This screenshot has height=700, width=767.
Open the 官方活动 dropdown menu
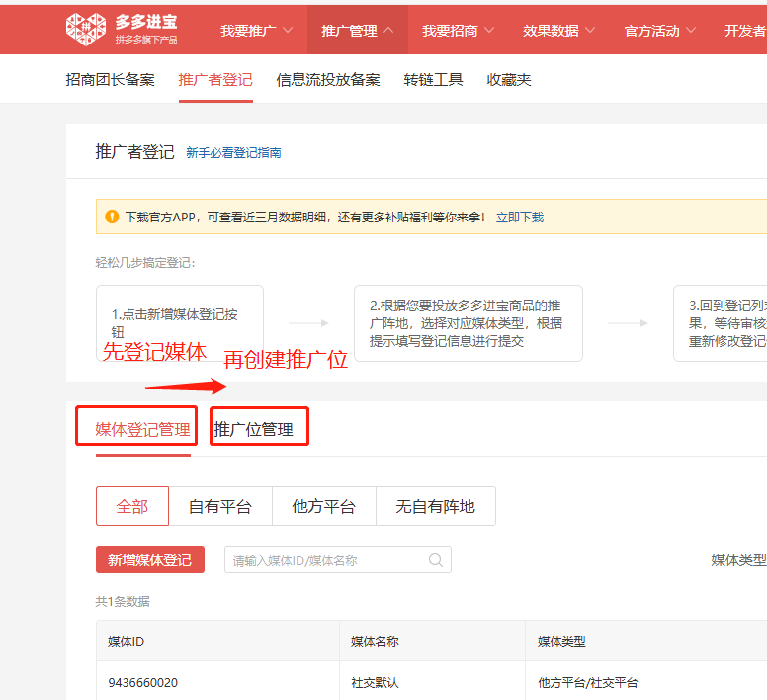pos(660,31)
